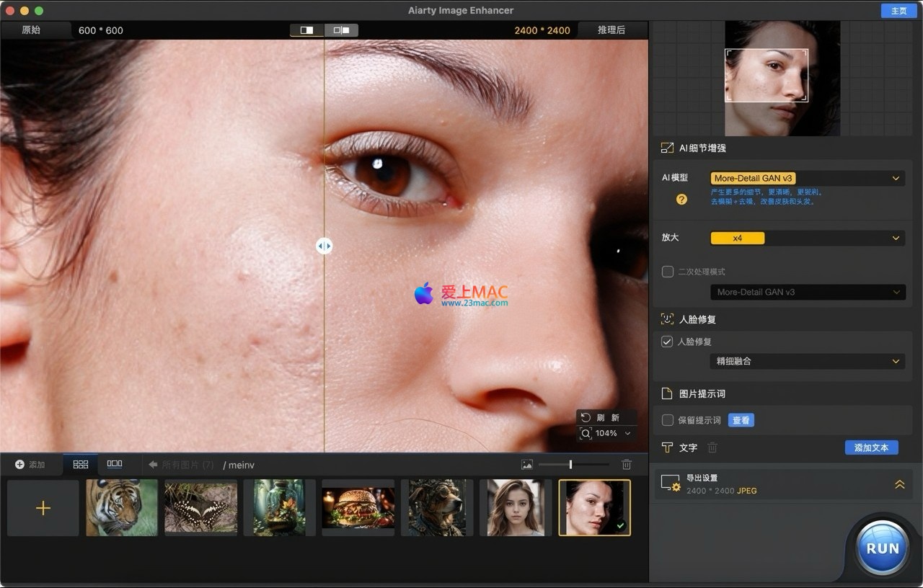Click the back arrow beside 所有图片
Screen dimensions: 923x588
(153, 465)
